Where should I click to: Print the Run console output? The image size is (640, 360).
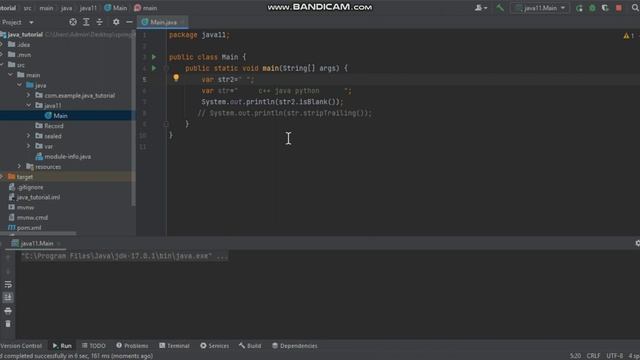pos(8,311)
